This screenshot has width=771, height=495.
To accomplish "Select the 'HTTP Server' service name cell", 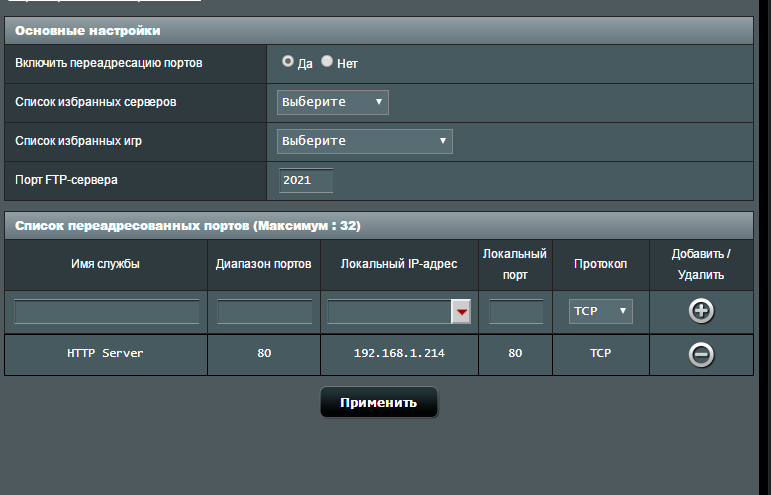I will [x=105, y=353].
